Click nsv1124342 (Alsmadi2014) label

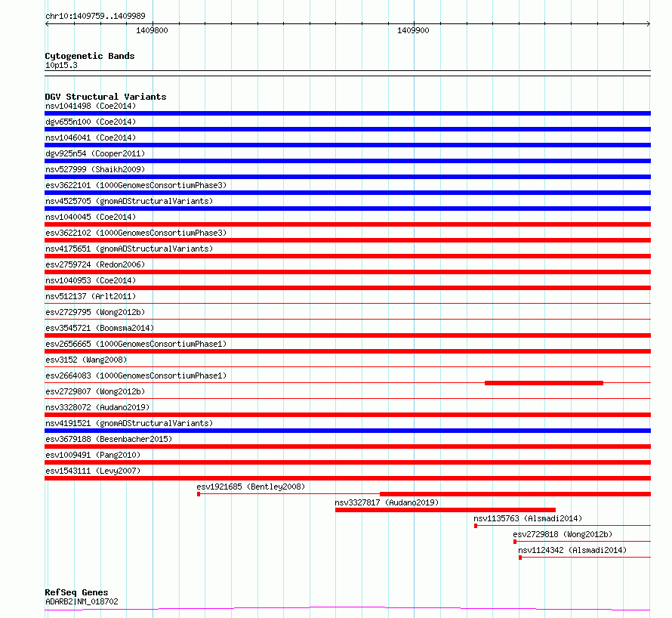572,550
